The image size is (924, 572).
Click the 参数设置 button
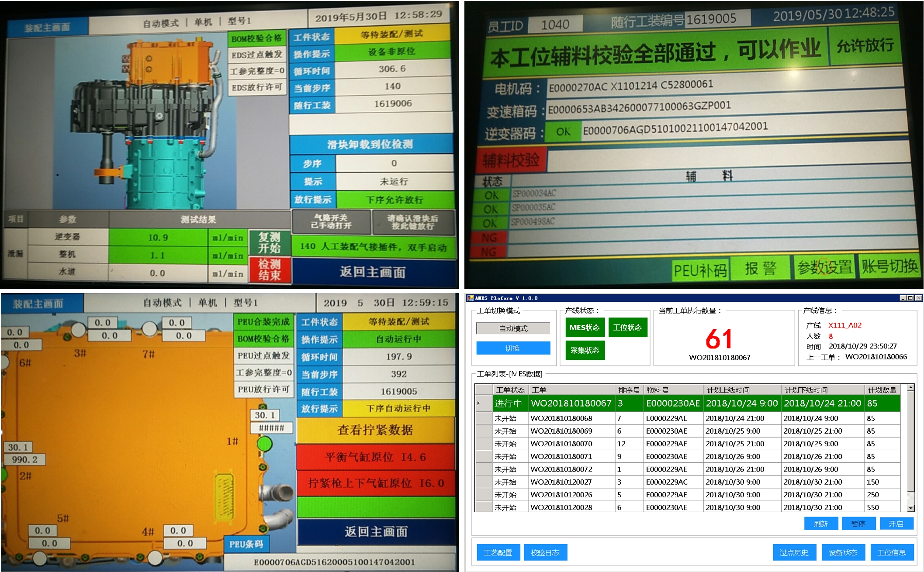824,267
